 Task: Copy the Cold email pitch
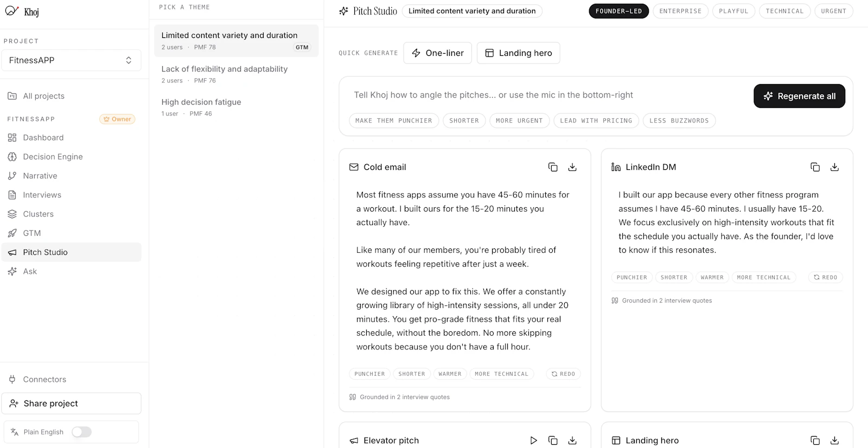553,167
